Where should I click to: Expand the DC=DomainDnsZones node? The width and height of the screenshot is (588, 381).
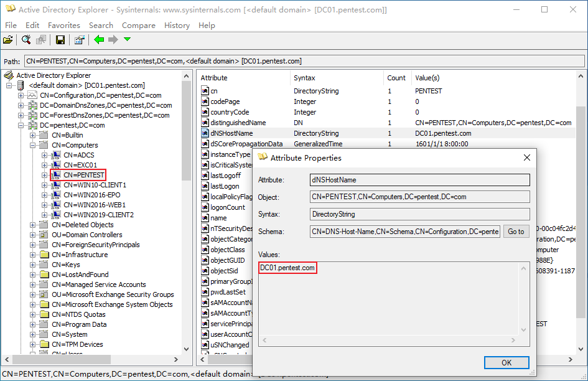[21, 105]
